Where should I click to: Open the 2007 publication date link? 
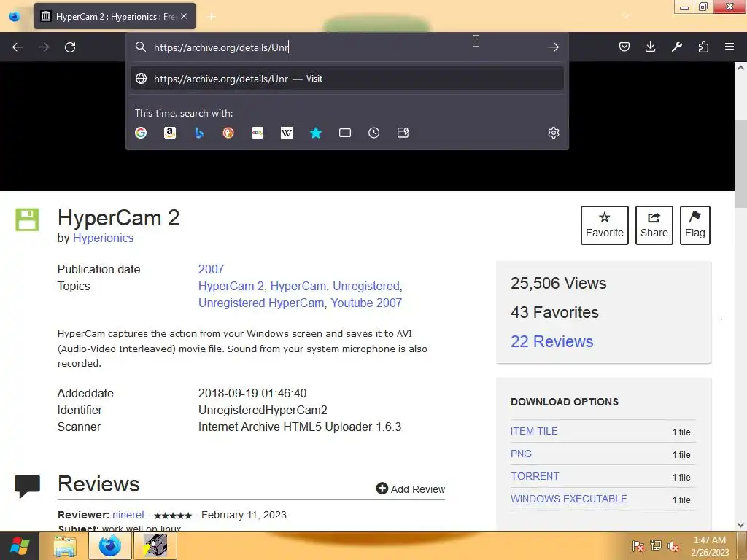(211, 269)
